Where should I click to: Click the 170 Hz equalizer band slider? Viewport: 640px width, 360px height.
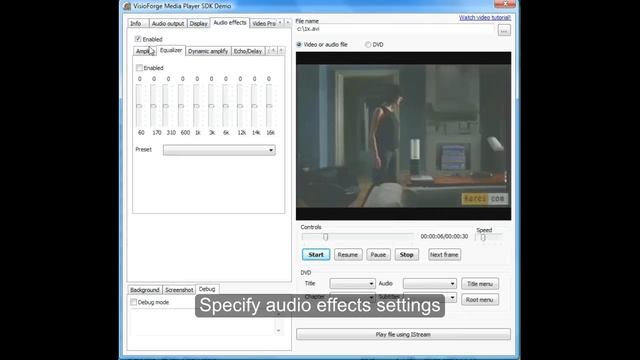coord(153,106)
